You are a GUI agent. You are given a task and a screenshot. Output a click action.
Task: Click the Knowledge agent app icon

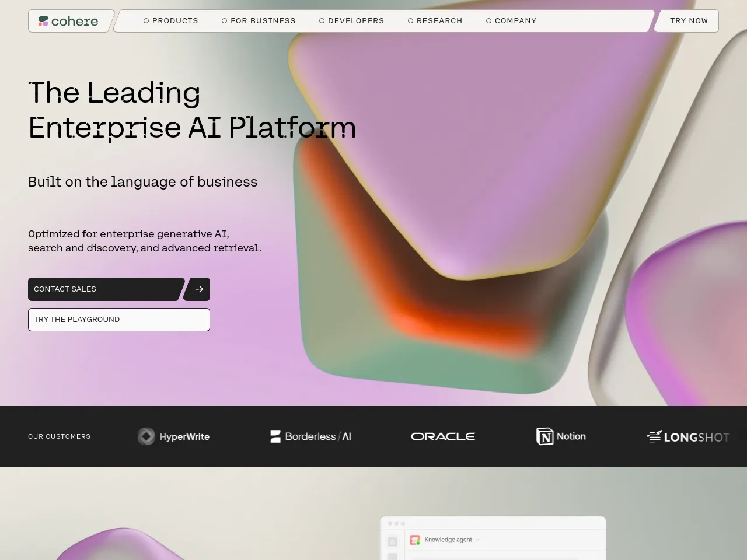415,540
